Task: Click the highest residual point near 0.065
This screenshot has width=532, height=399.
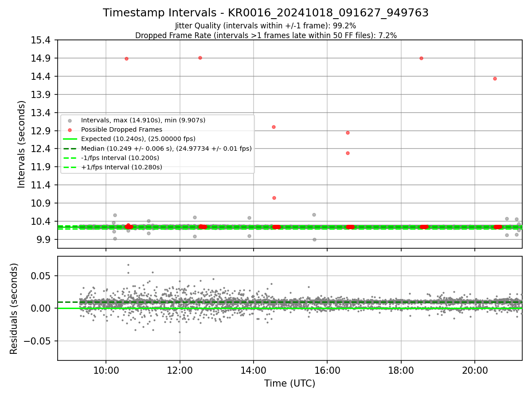Action: click(128, 265)
